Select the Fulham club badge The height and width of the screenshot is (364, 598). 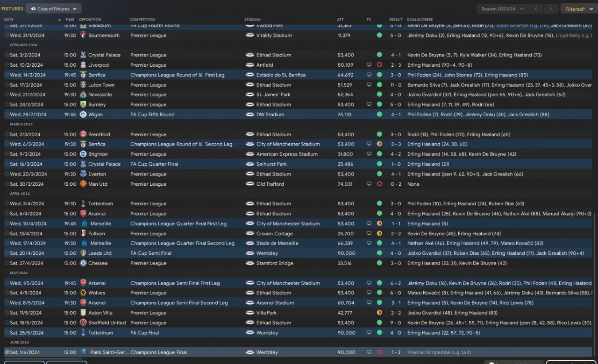tap(83, 233)
